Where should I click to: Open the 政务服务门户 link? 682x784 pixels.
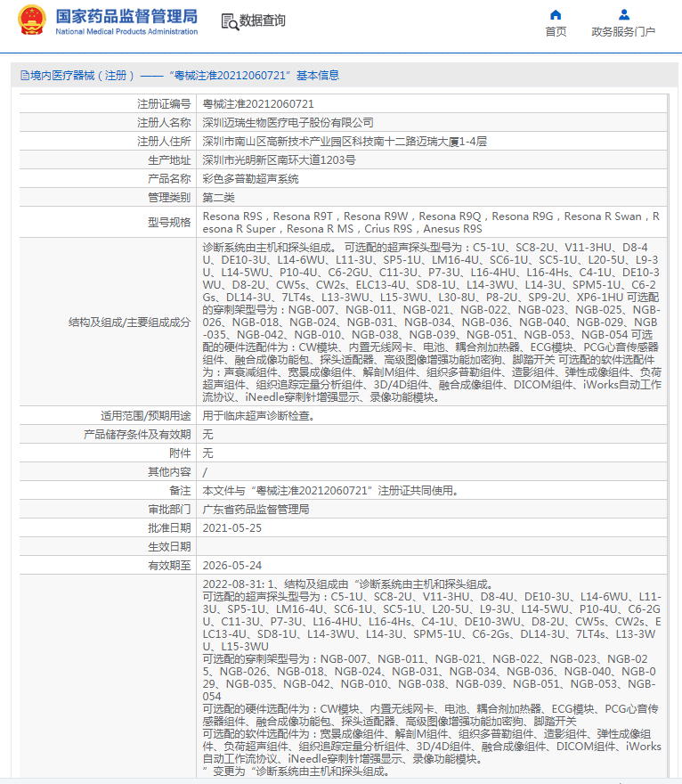pyautogui.click(x=623, y=31)
